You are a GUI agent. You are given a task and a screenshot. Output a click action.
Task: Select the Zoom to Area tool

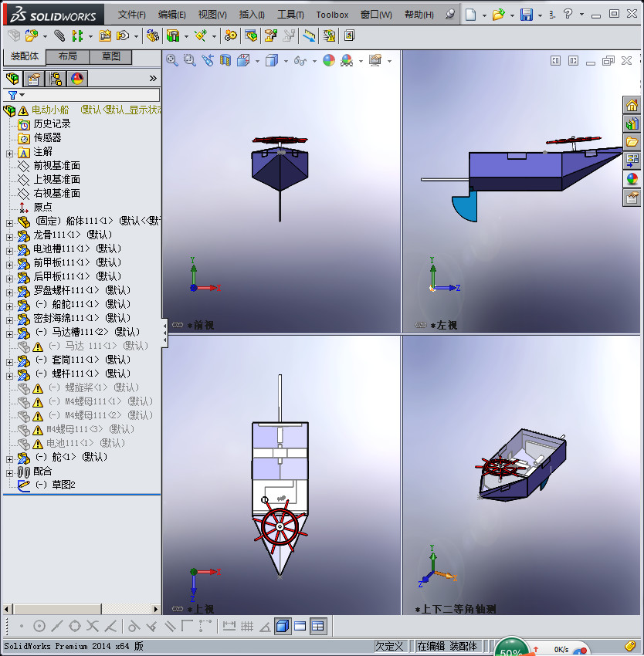190,61
